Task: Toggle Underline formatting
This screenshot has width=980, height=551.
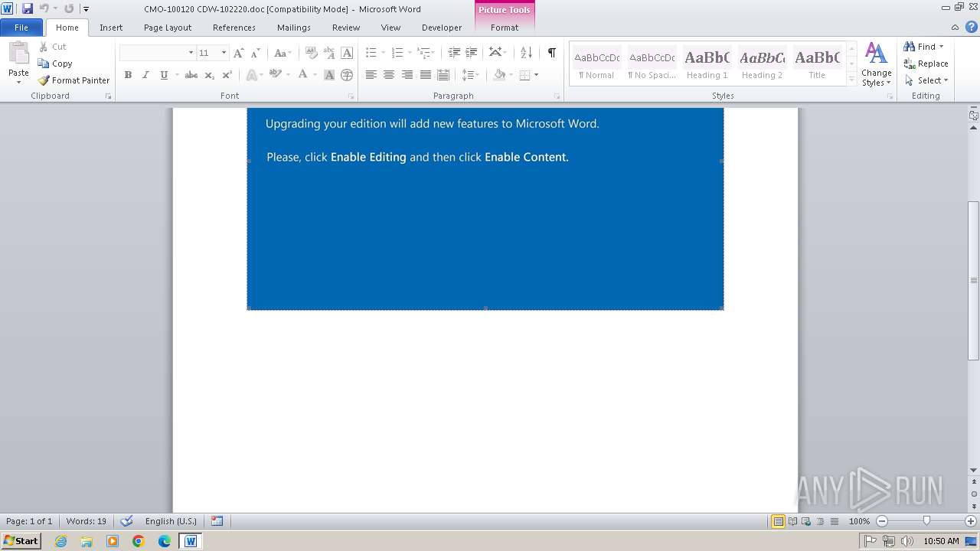Action: tap(164, 75)
